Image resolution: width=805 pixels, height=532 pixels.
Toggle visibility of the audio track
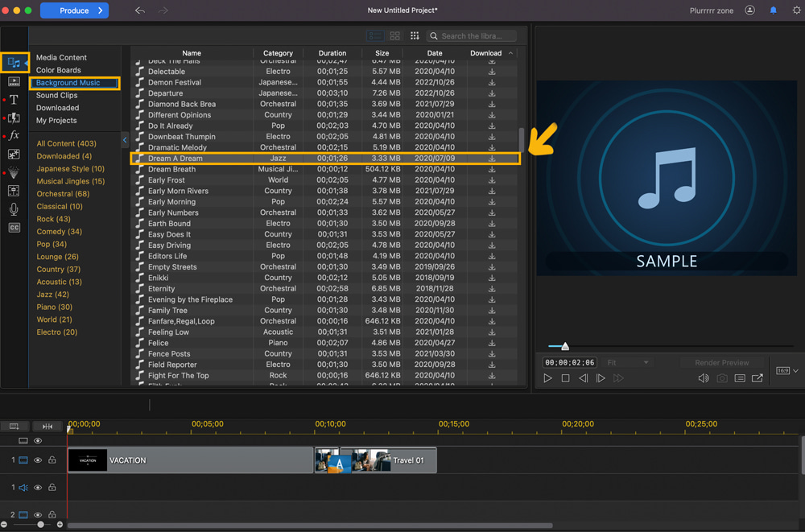pos(37,487)
